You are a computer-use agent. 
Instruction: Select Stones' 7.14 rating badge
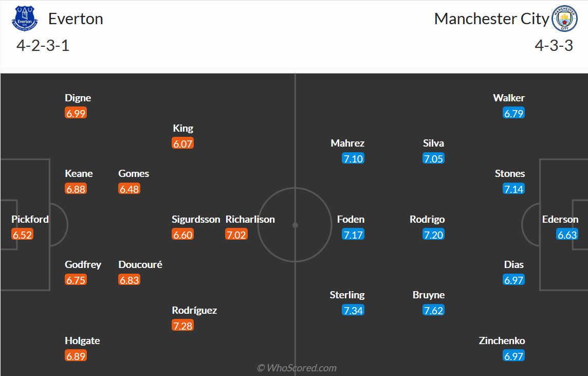514,189
